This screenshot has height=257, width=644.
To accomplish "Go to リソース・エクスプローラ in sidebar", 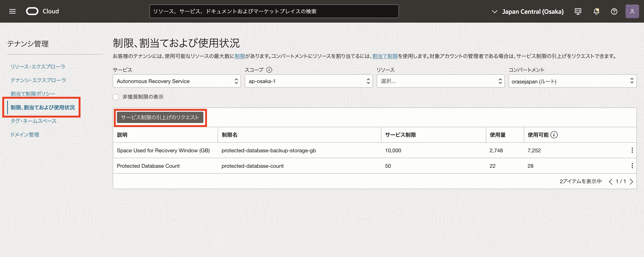I will point(38,67).
